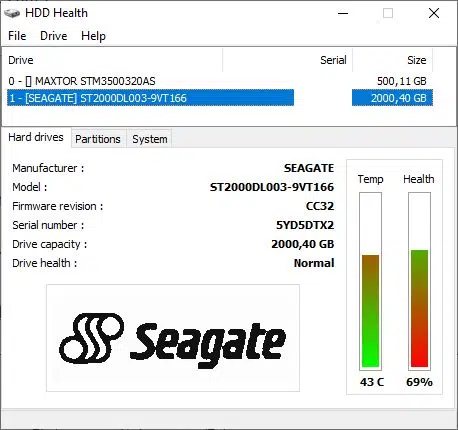
Task: Open the Drive menu
Action: click(x=54, y=36)
